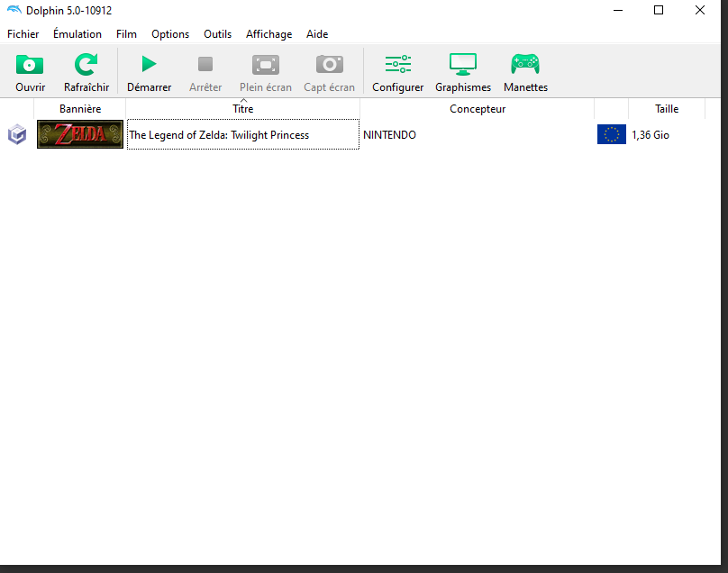Maximize the Dolphin window
Image resolution: width=728 pixels, height=573 pixels.
[x=659, y=10]
